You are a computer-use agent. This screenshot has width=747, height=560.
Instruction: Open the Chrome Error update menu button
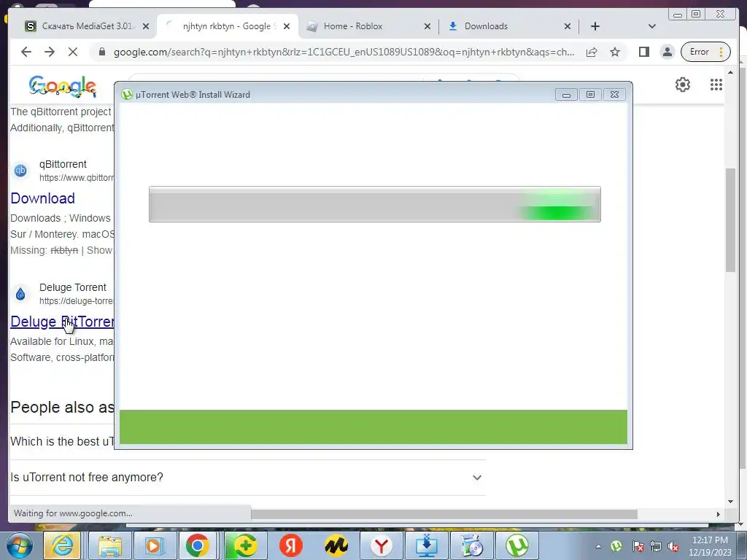(x=705, y=52)
